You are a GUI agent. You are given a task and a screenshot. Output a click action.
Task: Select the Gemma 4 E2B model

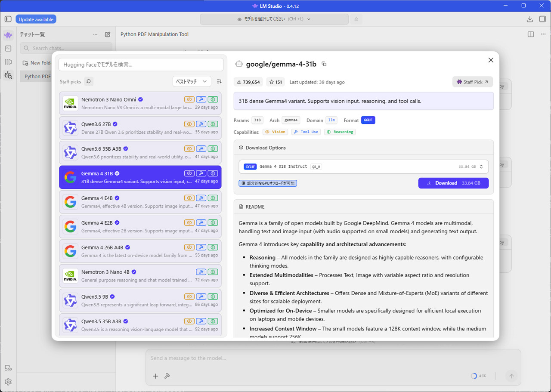(x=140, y=226)
